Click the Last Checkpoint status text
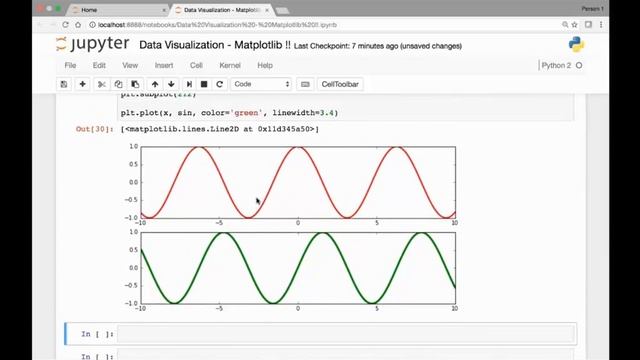This screenshot has height=360, width=640. point(378,46)
